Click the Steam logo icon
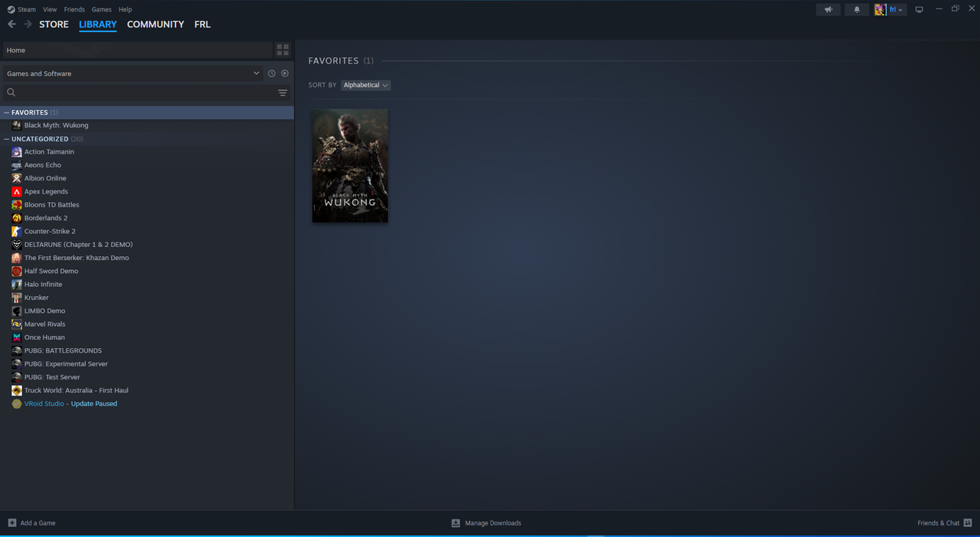The image size is (980, 537). tap(11, 9)
